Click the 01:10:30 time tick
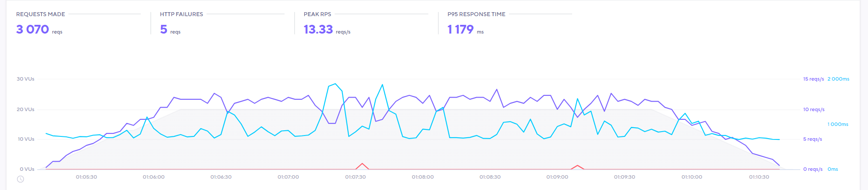The height and width of the screenshot is (190, 868). (759, 177)
